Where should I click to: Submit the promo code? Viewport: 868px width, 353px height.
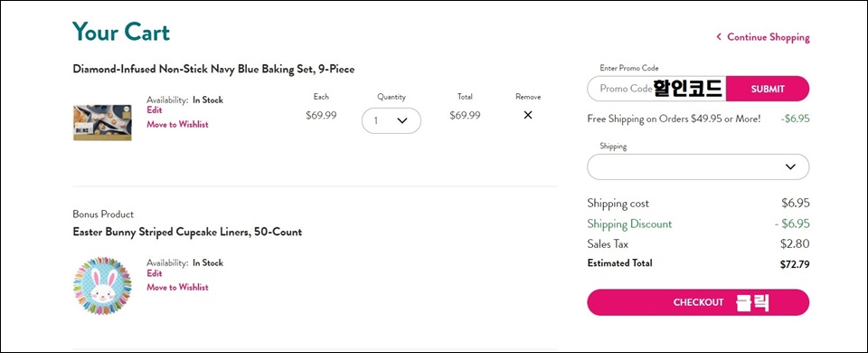coord(768,89)
